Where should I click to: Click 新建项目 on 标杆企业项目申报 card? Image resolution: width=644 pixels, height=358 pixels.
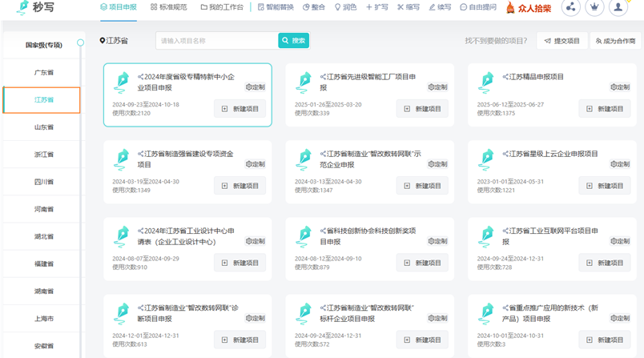pyautogui.click(x=422, y=340)
